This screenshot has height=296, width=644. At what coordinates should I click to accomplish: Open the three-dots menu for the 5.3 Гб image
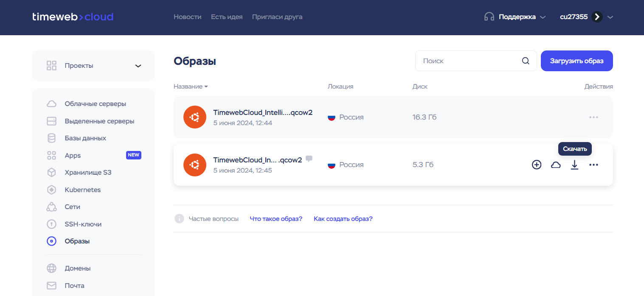pyautogui.click(x=593, y=165)
